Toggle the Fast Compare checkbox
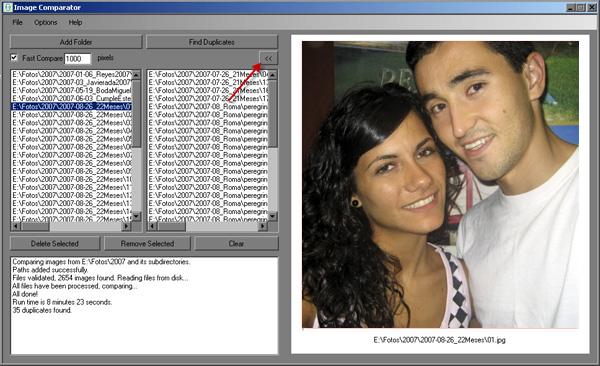Viewport: 600px width, 366px height. click(x=14, y=58)
